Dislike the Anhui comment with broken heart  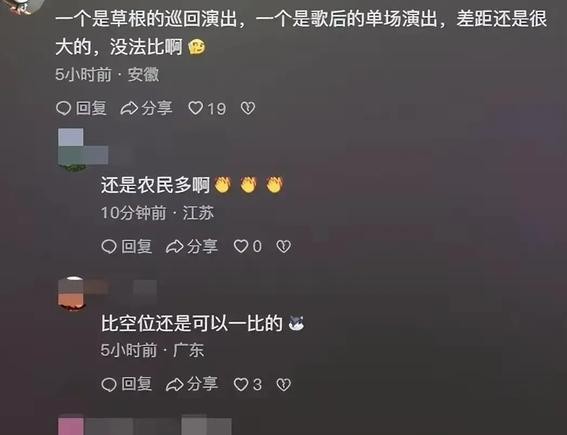click(x=248, y=108)
